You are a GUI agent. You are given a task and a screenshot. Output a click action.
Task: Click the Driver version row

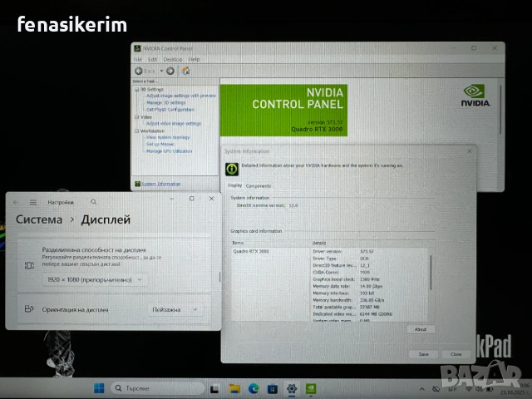370,251
